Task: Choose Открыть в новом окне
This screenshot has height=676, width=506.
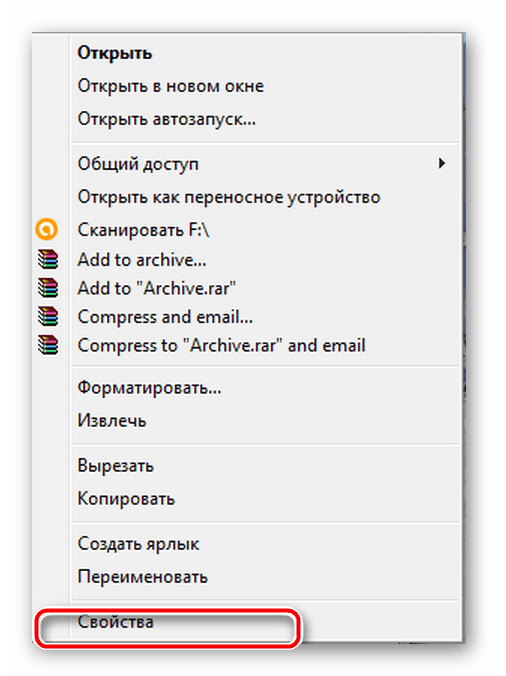Action: coord(171,86)
